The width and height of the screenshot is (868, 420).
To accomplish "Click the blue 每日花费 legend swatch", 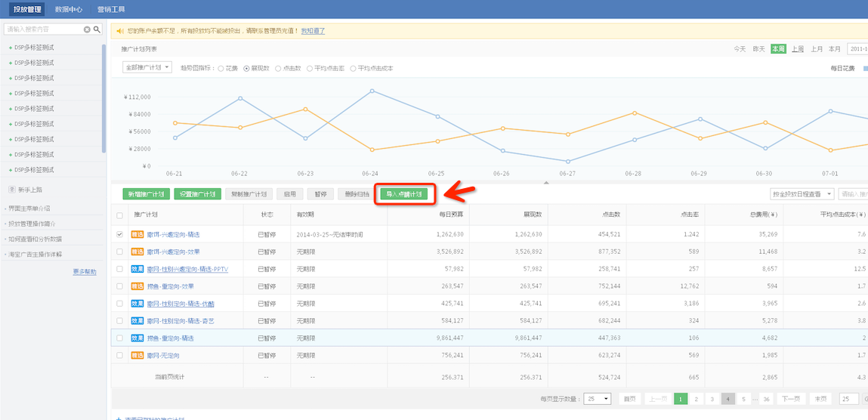I will tap(865, 69).
